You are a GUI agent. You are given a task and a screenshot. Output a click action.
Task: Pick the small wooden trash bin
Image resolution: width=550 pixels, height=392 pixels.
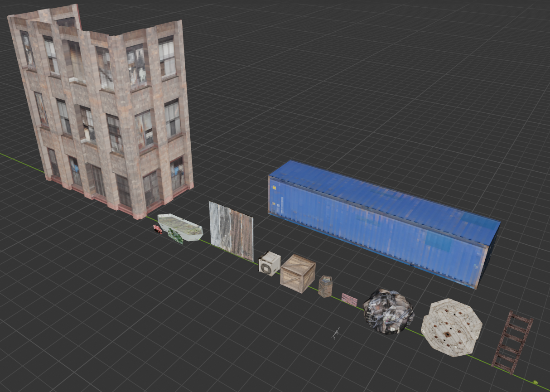tap(325, 286)
